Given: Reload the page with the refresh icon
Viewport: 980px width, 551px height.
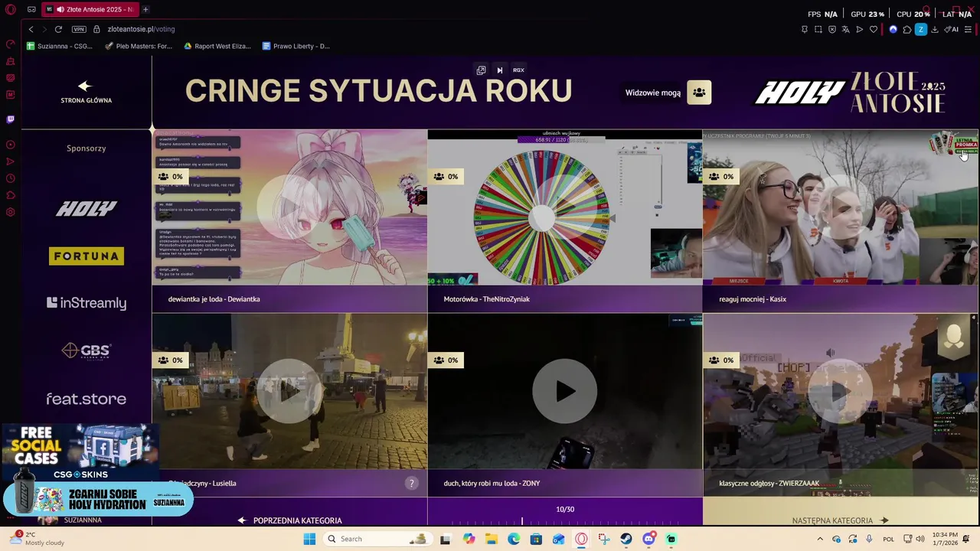Looking at the screenshot, I should click(58, 29).
